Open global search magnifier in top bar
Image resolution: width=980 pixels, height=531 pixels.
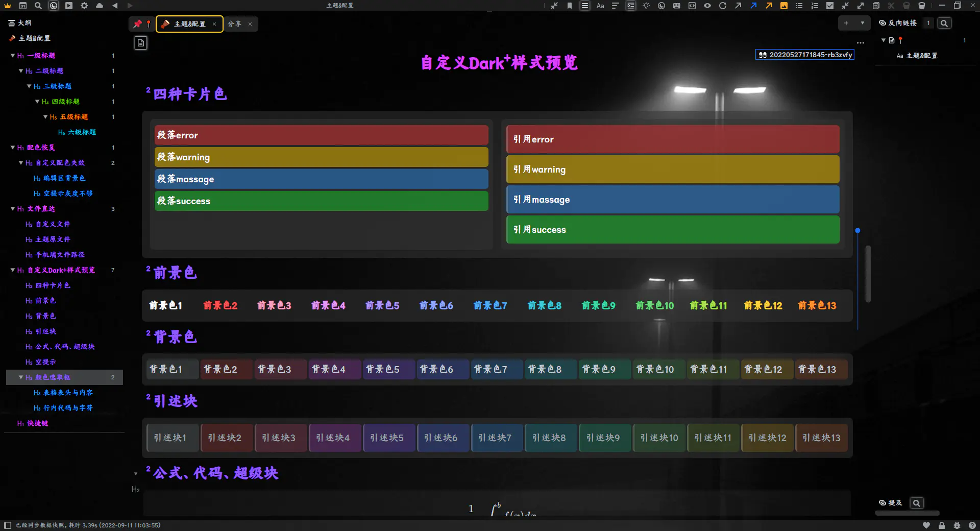click(38, 6)
